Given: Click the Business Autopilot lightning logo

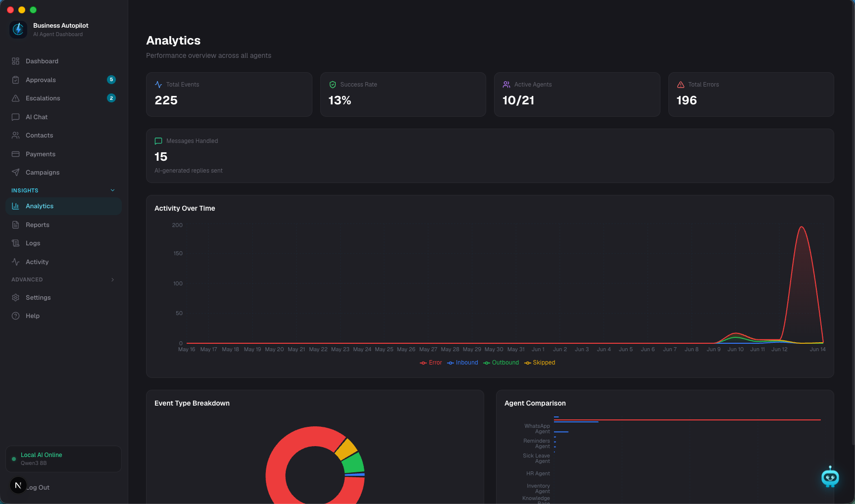Looking at the screenshot, I should (18, 29).
